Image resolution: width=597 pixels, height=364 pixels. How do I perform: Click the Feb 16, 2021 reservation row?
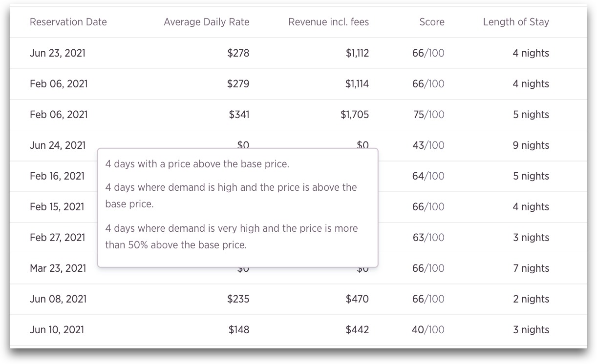point(298,176)
